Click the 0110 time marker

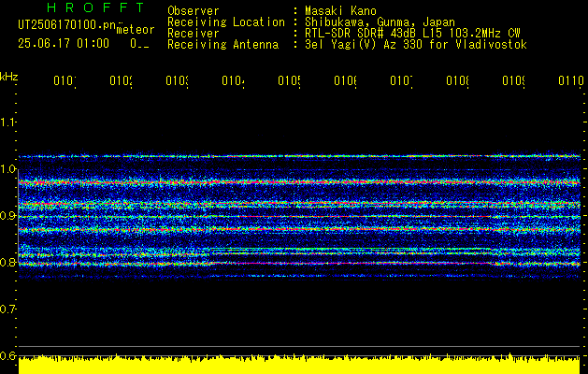pos(571,80)
